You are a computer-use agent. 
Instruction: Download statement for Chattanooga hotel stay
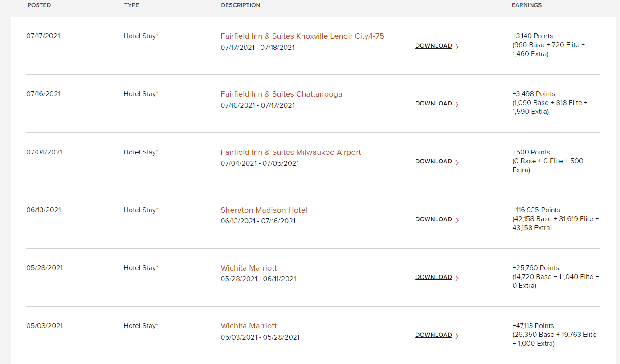433,104
